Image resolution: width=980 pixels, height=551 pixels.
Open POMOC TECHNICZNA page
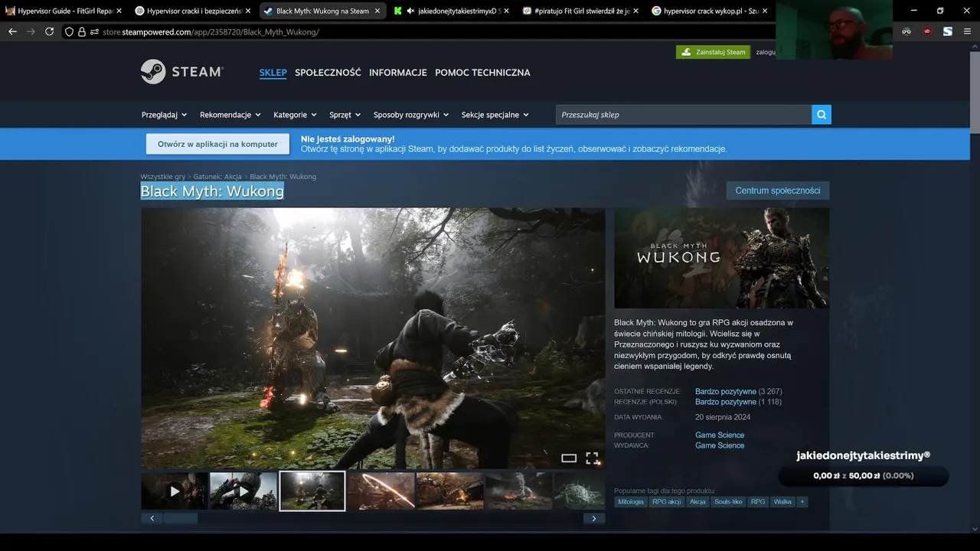tap(482, 73)
